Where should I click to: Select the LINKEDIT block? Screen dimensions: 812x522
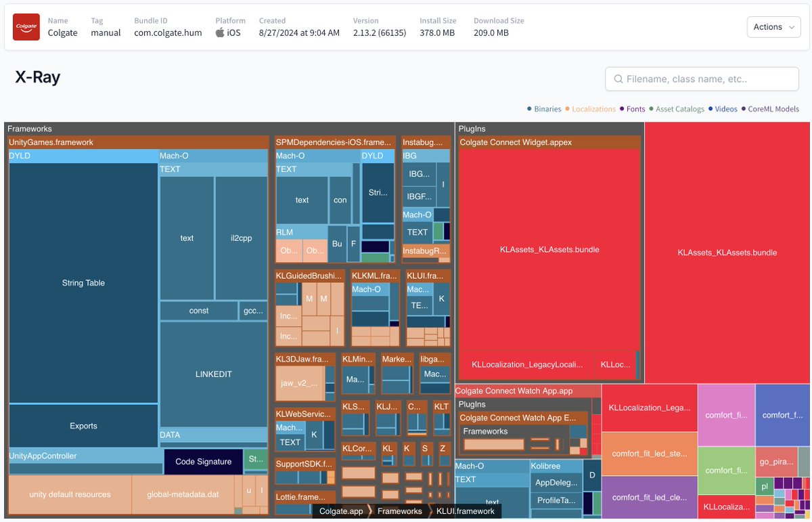(x=213, y=374)
